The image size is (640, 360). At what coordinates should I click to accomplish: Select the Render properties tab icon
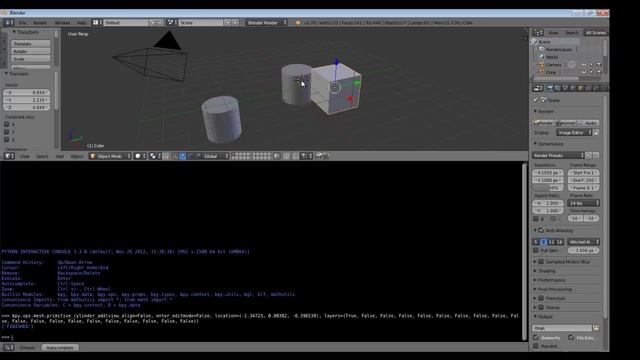pos(550,88)
